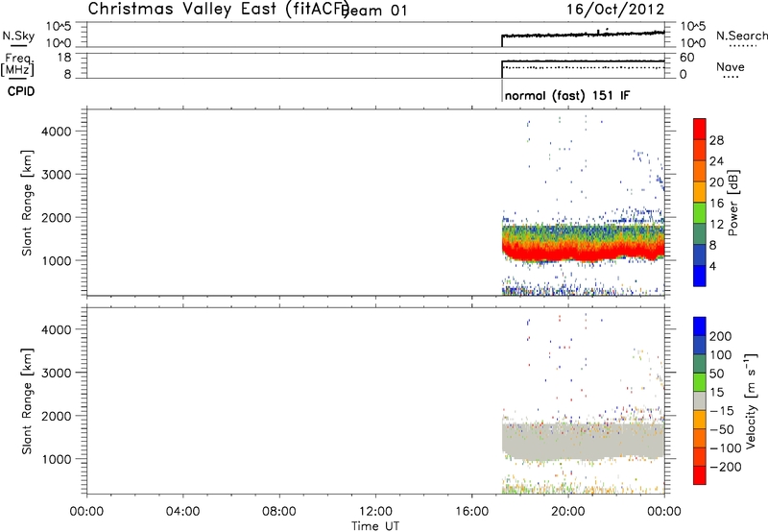Image resolution: width=768 pixels, height=532 pixels.
Task: Click the "50" label on the velocity colorbar
Action: pyautogui.click(x=716, y=374)
